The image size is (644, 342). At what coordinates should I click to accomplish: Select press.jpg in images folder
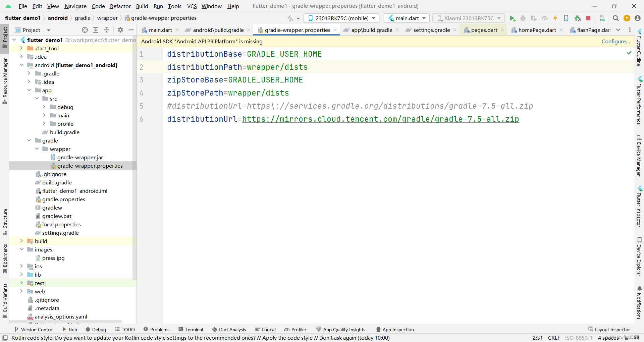(x=53, y=258)
